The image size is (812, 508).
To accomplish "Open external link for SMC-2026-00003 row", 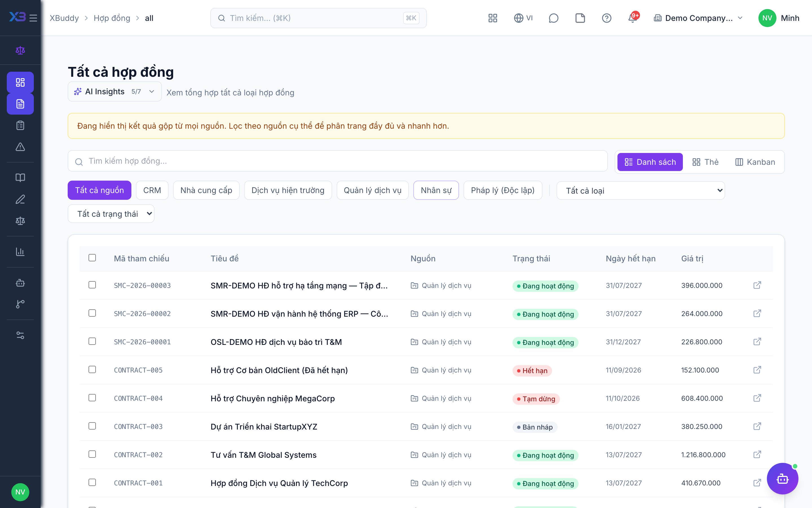I will 757,285.
